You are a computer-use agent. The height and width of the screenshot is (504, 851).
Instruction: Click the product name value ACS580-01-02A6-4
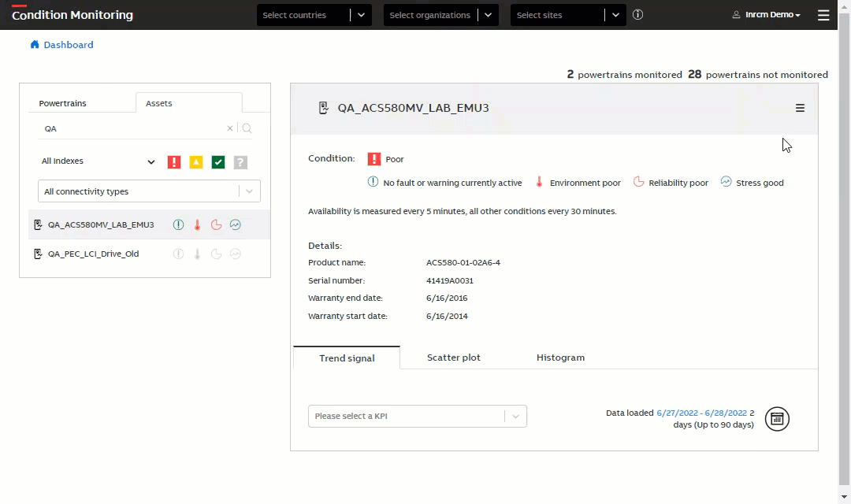click(463, 262)
